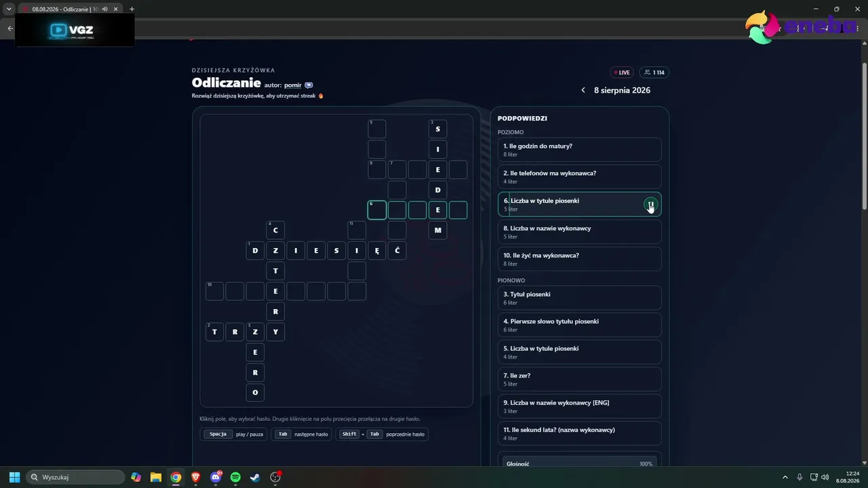Click the browser back arrow
Viewport: 868px width, 488px height.
point(9,28)
